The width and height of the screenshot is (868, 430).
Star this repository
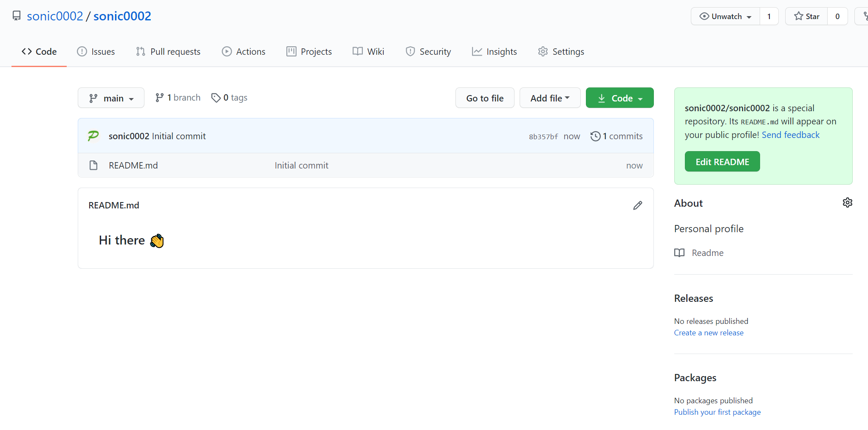(806, 17)
